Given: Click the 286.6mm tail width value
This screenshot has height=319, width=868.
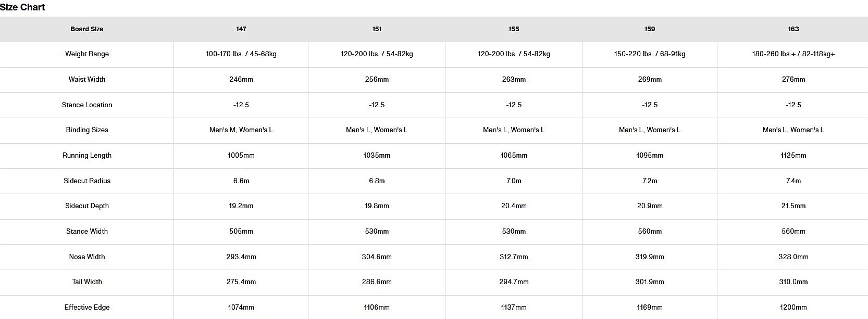Looking at the screenshot, I should coord(377,282).
